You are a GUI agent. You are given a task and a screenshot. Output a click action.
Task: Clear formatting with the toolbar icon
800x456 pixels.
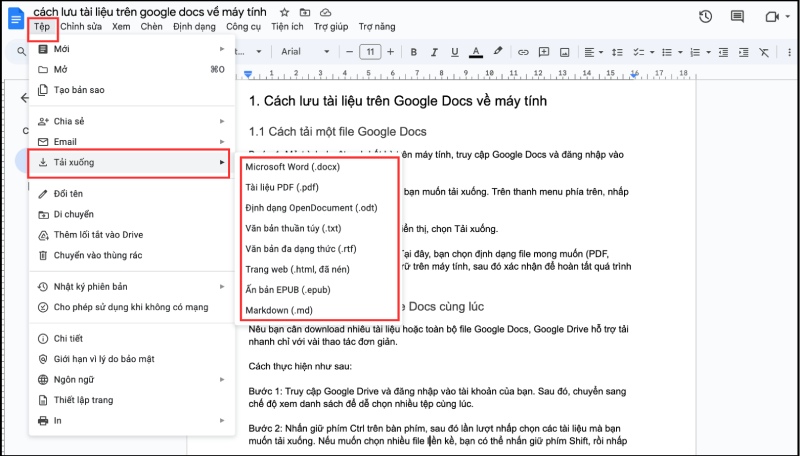point(764,52)
